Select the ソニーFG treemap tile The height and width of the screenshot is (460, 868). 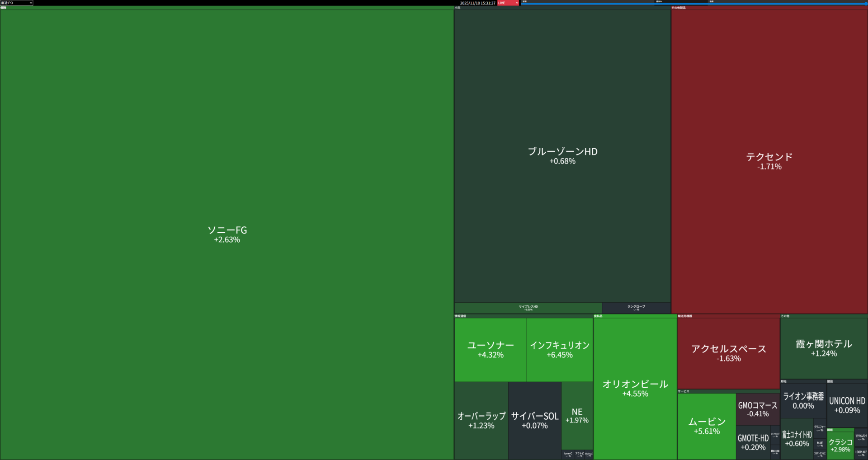227,234
